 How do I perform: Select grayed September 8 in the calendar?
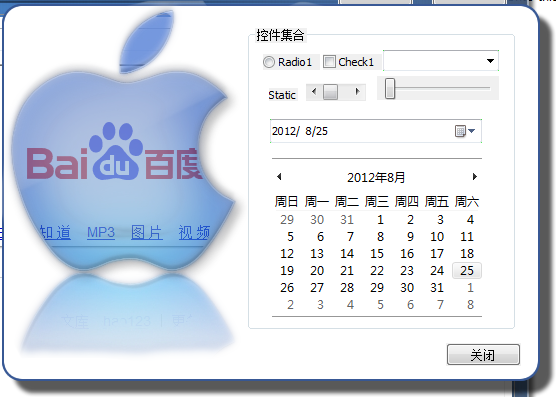(x=470, y=304)
